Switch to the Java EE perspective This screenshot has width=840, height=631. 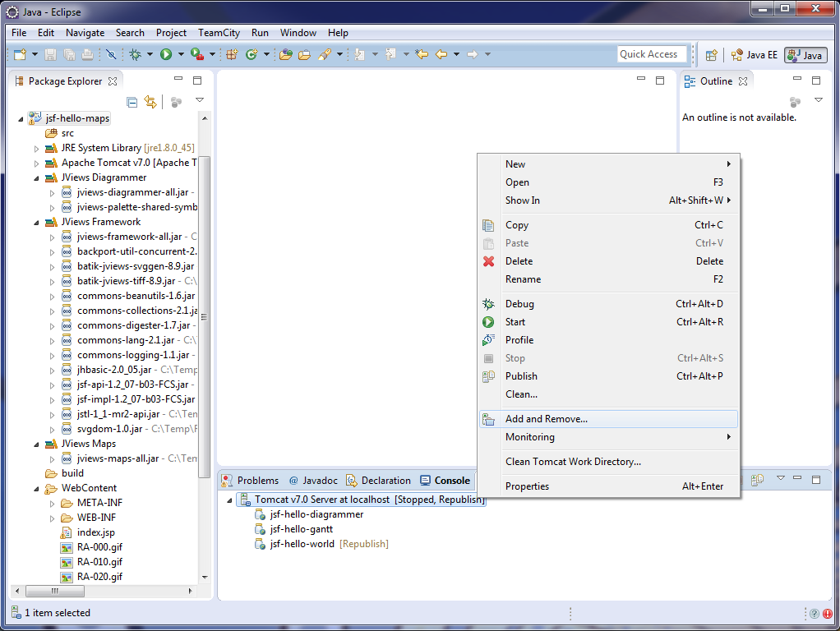754,55
